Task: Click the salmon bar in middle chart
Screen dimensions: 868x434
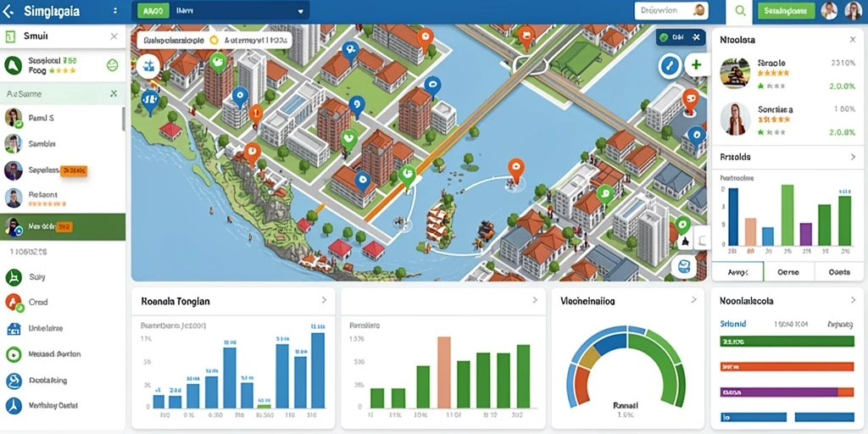Action: pyautogui.click(x=444, y=373)
